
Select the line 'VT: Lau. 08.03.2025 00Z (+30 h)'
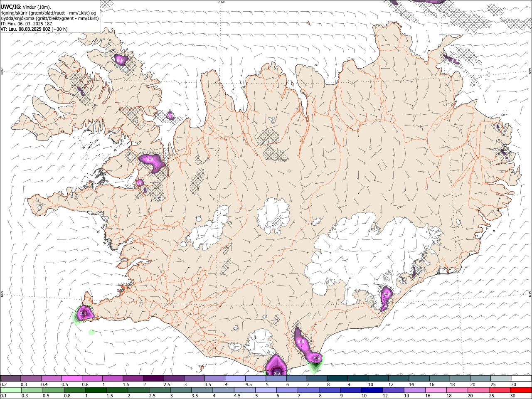click(34, 29)
